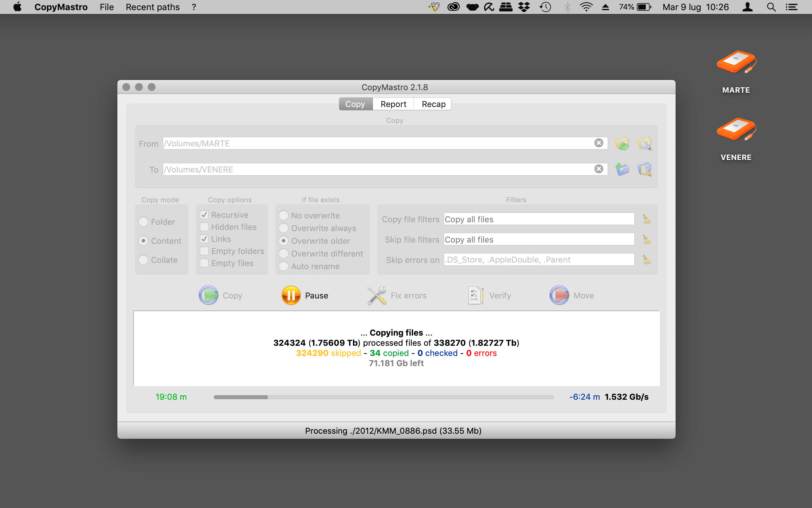Click the eject icon in the menu bar

point(605,7)
